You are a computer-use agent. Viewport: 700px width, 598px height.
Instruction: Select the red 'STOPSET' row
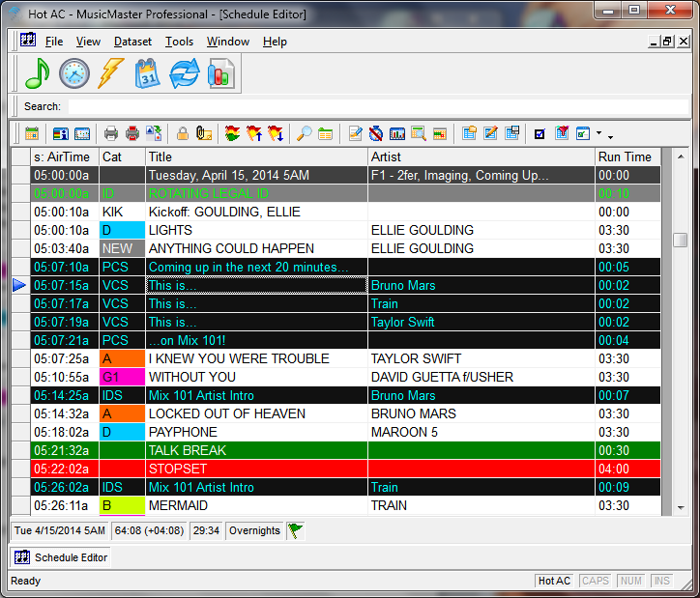coord(345,469)
